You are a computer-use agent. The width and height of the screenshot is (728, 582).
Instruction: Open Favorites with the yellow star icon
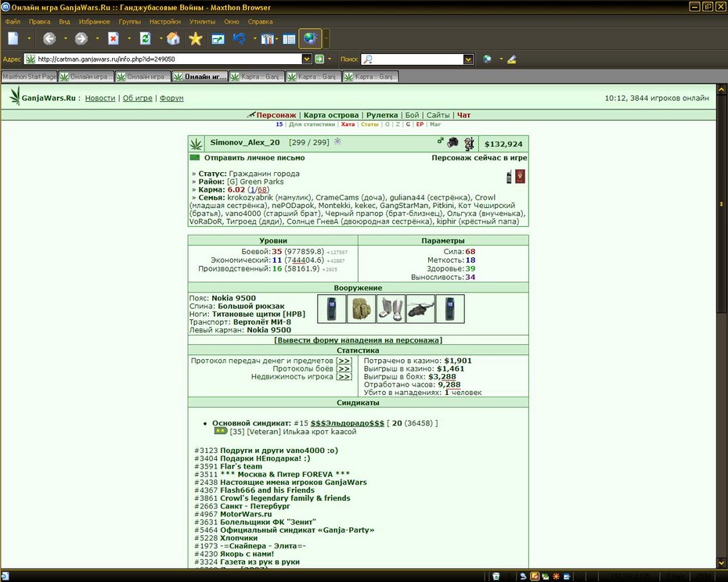(196, 38)
